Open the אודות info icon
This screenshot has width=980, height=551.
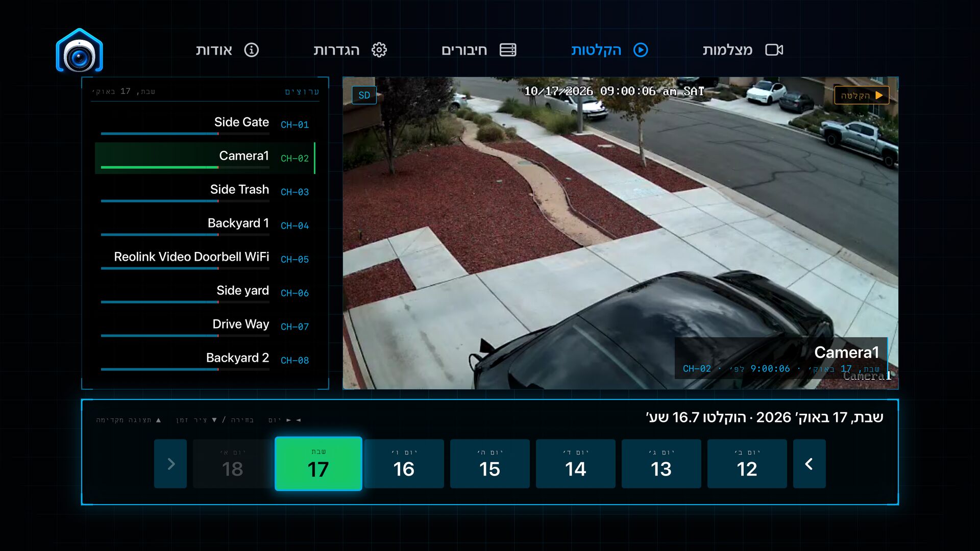tap(251, 50)
